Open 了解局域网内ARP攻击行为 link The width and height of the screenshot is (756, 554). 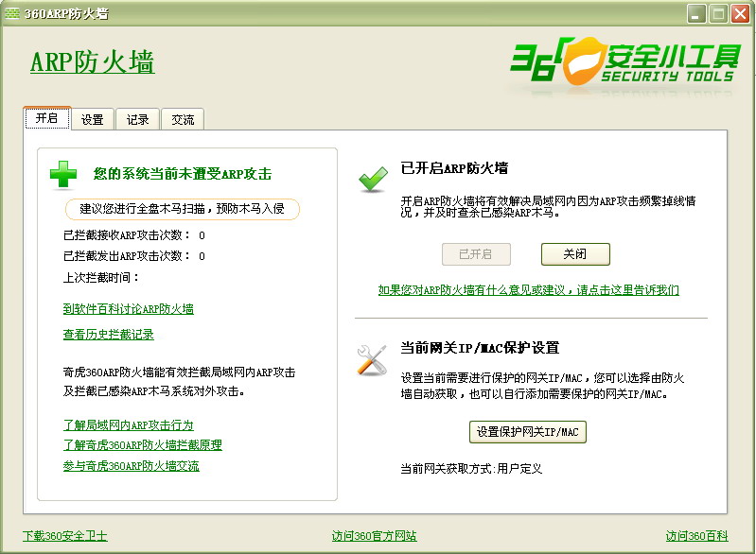129,424
